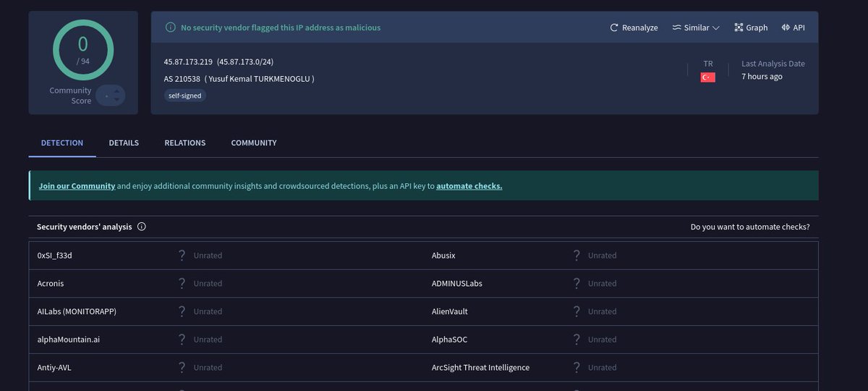The height and width of the screenshot is (391, 868).
Task: Click the Unrated result for ArcSight Threat Intelligence
Action: pyautogui.click(x=603, y=367)
